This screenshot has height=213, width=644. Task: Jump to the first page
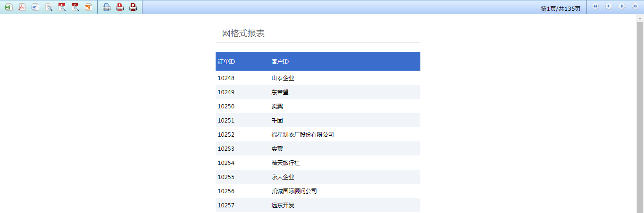(x=595, y=6)
